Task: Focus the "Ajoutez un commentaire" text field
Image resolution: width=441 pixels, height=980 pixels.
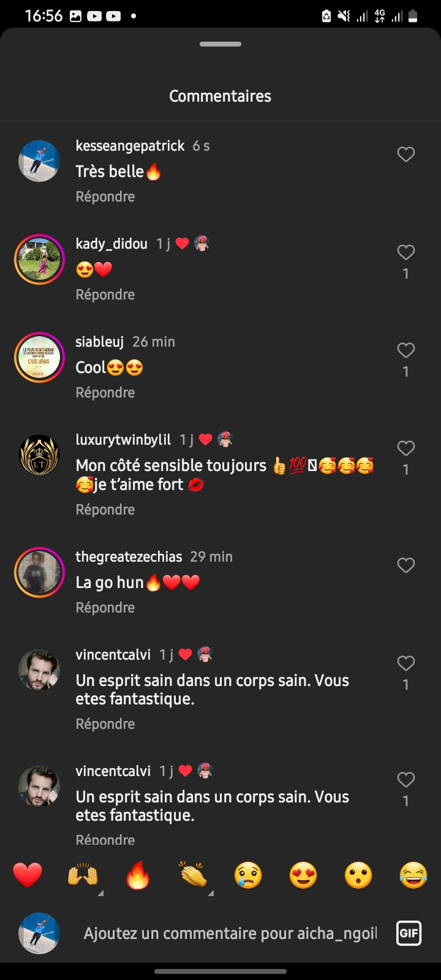Action: [x=230, y=933]
